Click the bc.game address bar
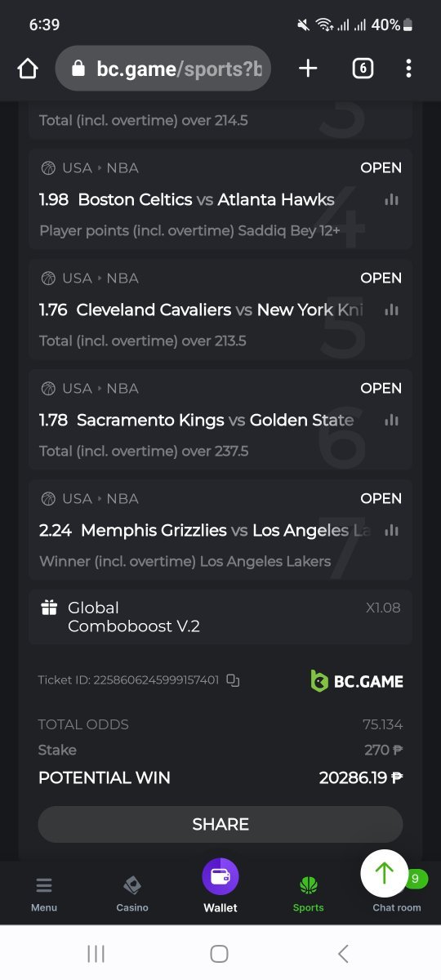The height and width of the screenshot is (980, 441). 163,69
